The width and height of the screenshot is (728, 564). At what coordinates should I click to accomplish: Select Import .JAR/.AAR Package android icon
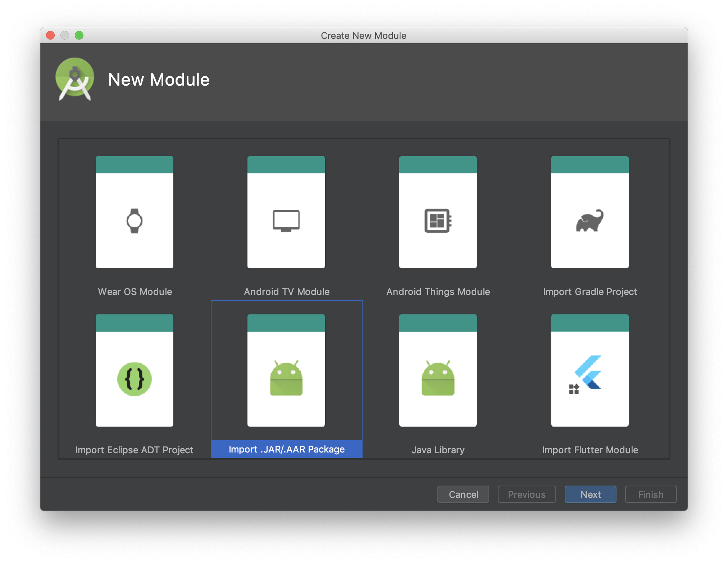(x=286, y=378)
